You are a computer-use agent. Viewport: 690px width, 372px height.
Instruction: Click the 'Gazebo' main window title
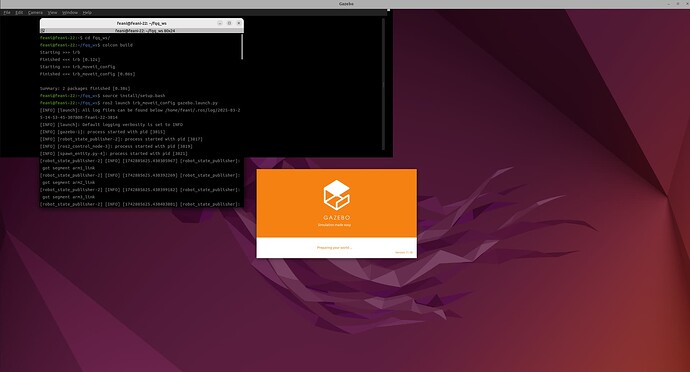346,4
